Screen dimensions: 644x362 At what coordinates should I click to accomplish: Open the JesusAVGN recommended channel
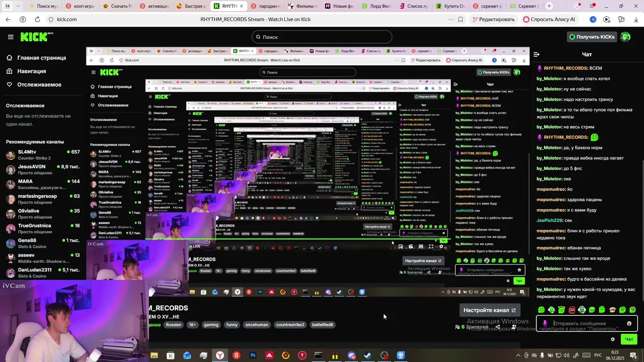point(43,169)
